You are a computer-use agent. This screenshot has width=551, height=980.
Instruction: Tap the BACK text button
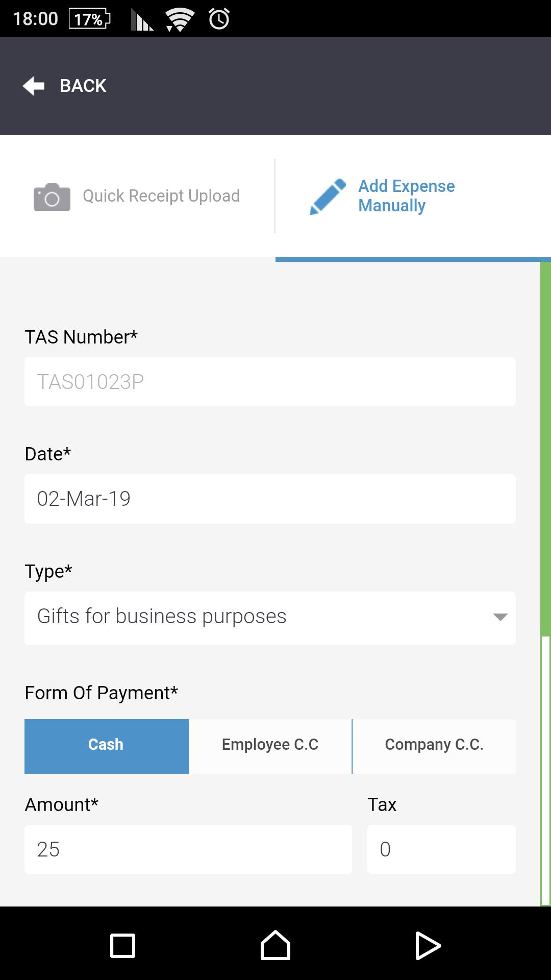click(83, 86)
